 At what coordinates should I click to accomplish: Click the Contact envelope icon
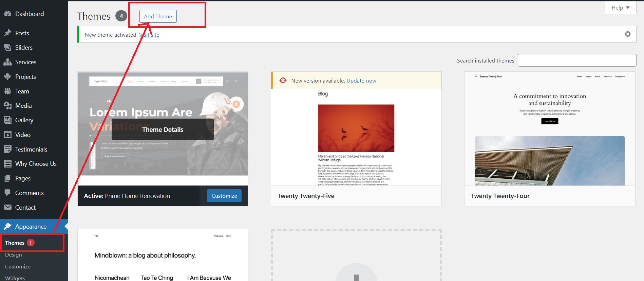(x=7, y=207)
